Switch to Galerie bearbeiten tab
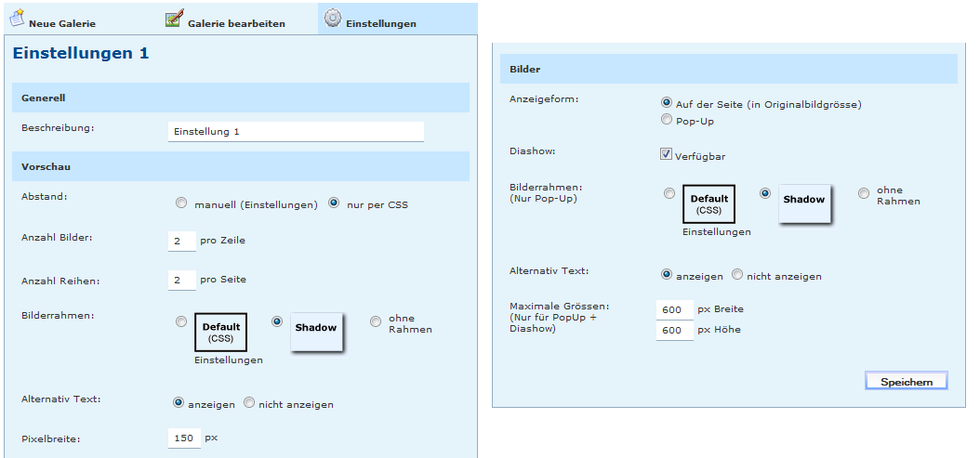 [236, 23]
